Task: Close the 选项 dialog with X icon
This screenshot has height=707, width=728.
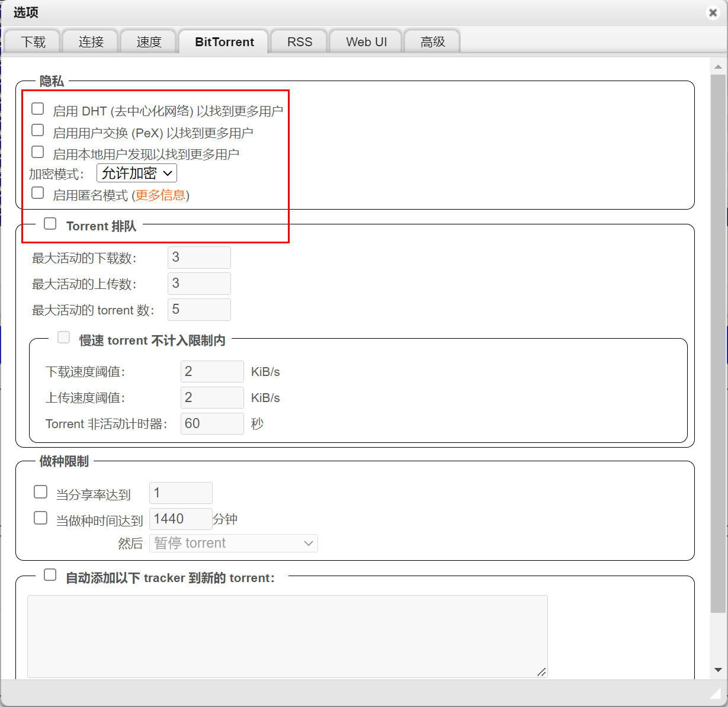Action: [713, 12]
